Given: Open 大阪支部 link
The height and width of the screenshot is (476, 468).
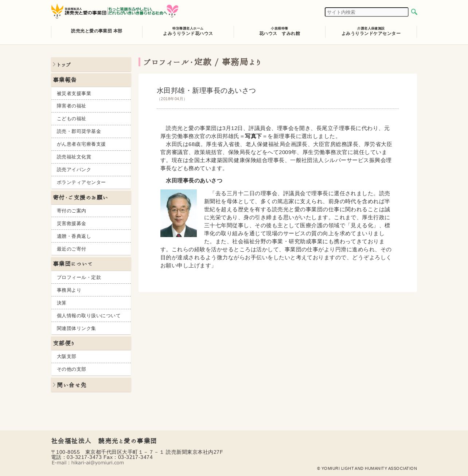Looking at the screenshot, I should click(x=91, y=357).
